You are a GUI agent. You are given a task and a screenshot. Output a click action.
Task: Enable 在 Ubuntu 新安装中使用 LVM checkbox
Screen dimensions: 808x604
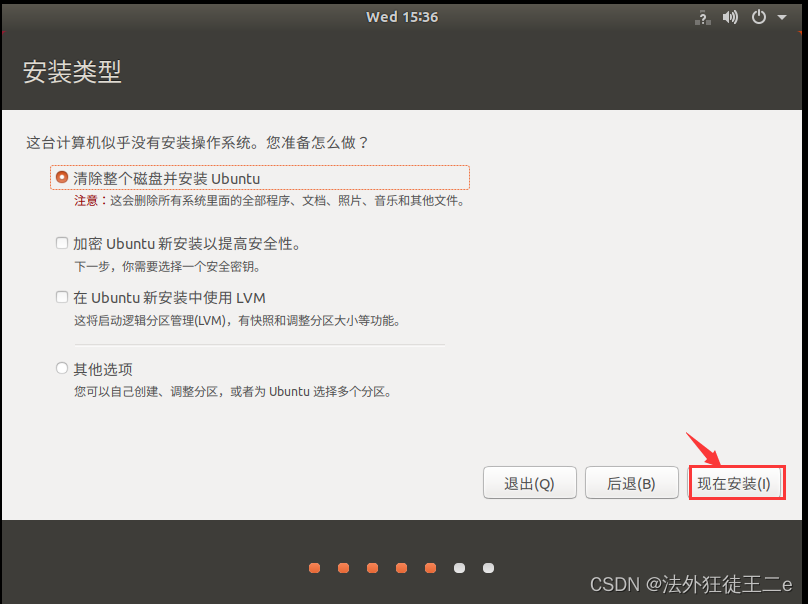[x=62, y=297]
